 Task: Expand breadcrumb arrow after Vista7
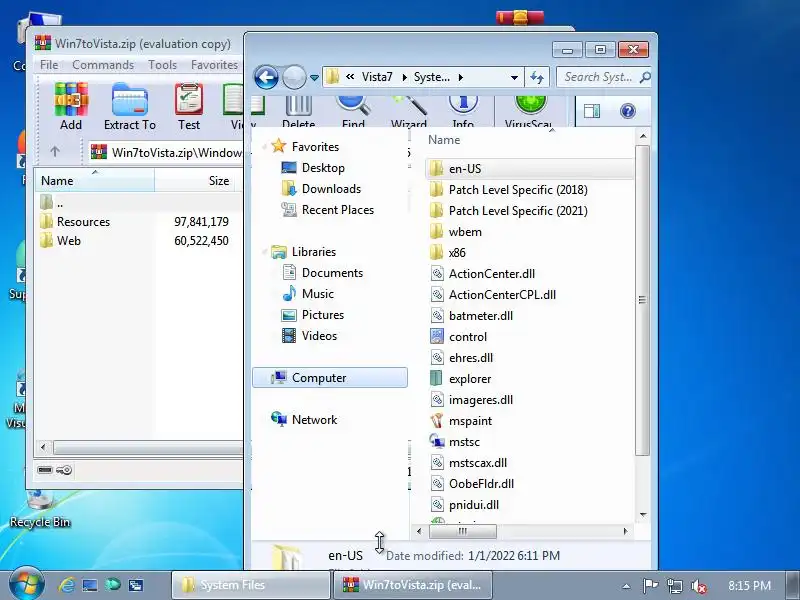tap(405, 78)
